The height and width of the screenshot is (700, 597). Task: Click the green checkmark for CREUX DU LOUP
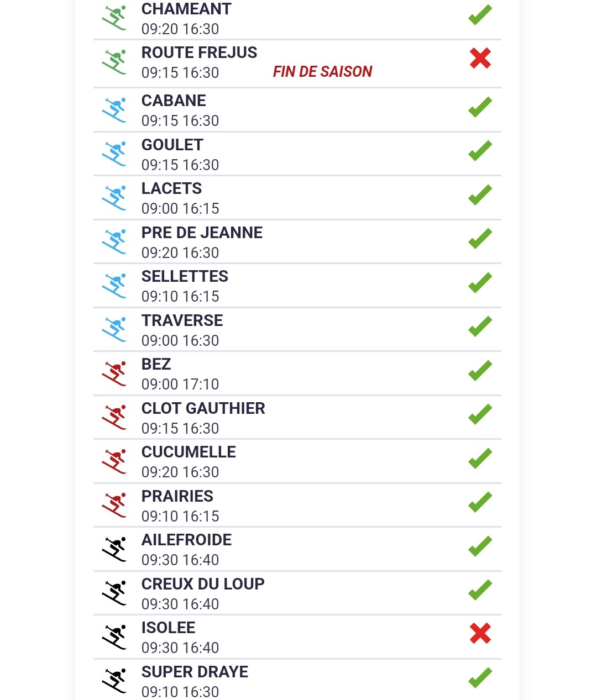click(x=480, y=590)
